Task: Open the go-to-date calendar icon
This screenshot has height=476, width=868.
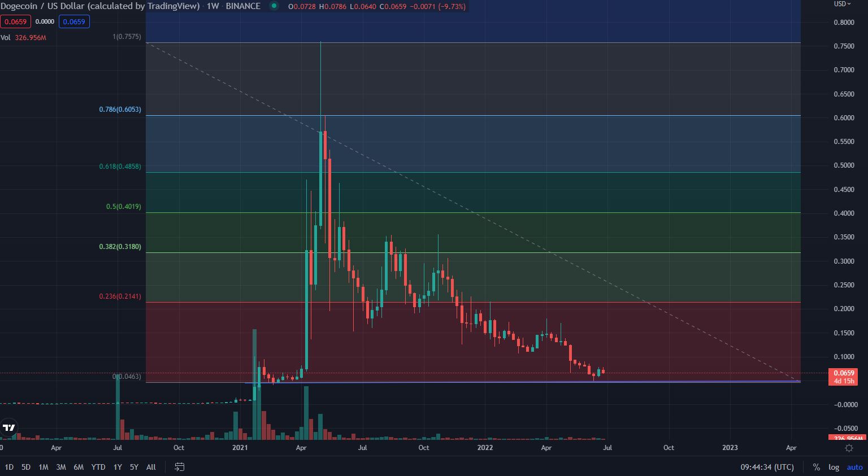Action: [x=179, y=467]
